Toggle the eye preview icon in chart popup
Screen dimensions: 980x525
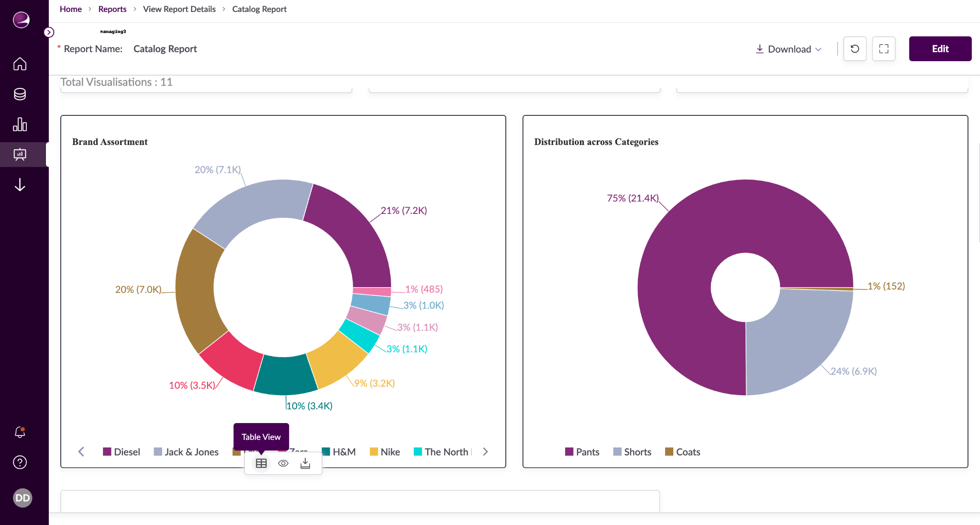(x=283, y=463)
